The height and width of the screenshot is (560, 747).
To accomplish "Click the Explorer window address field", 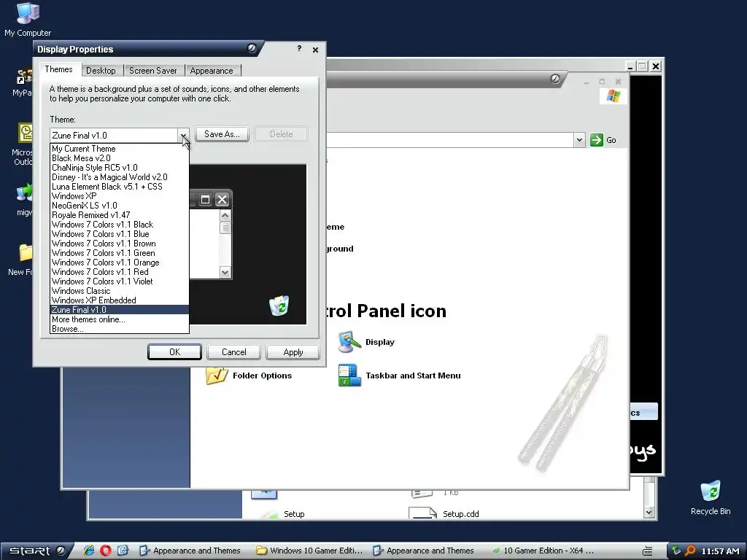I will (x=450, y=140).
